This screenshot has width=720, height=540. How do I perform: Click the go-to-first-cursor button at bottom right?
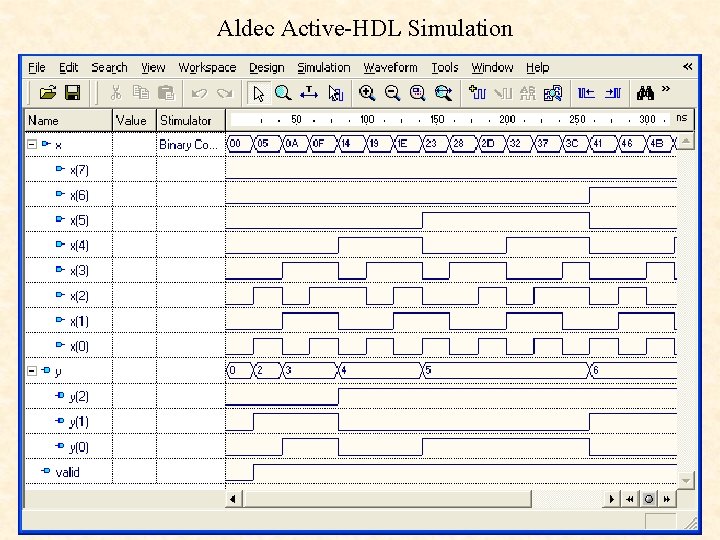(x=630, y=499)
